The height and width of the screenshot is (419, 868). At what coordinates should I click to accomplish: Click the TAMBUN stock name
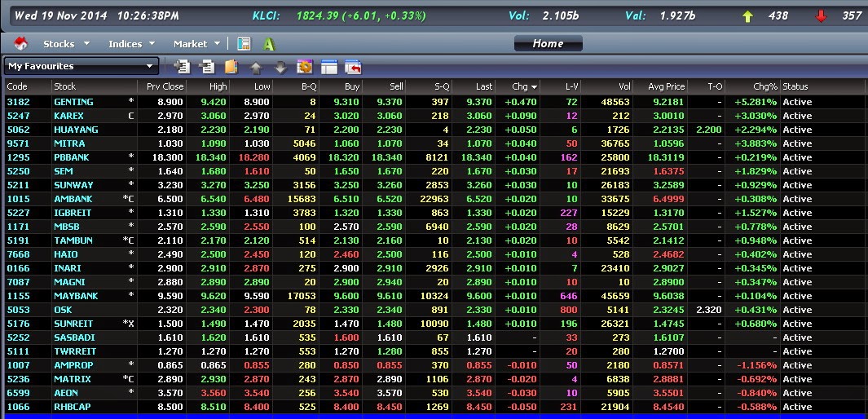click(73, 240)
